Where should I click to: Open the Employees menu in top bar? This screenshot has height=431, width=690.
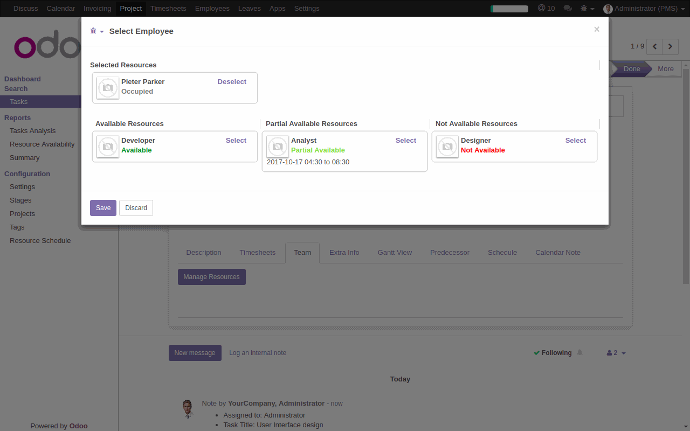tap(212, 8)
